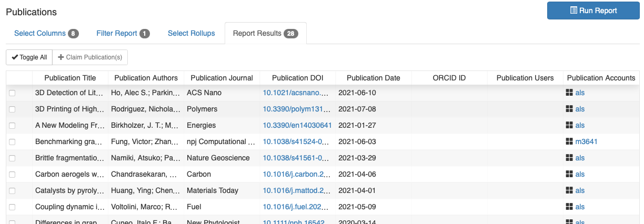Check the box for 3D Printing row
The height and width of the screenshot is (224, 644).
(x=12, y=109)
